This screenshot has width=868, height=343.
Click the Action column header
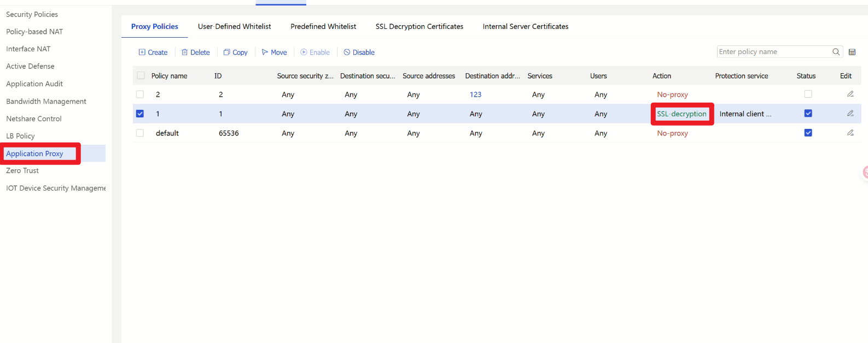click(662, 76)
